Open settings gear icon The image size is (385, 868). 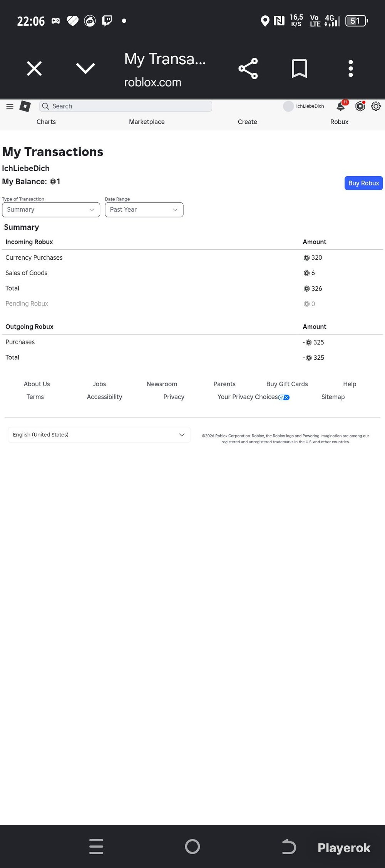[x=376, y=106]
